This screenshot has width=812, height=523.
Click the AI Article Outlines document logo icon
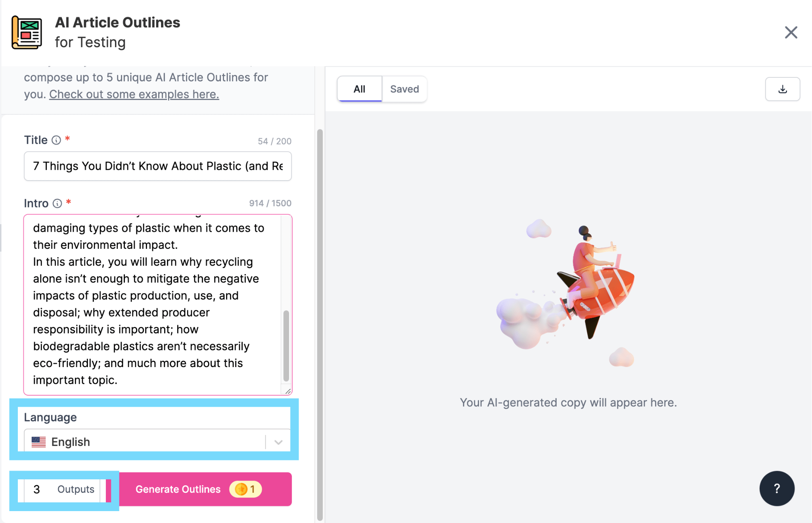coord(26,33)
